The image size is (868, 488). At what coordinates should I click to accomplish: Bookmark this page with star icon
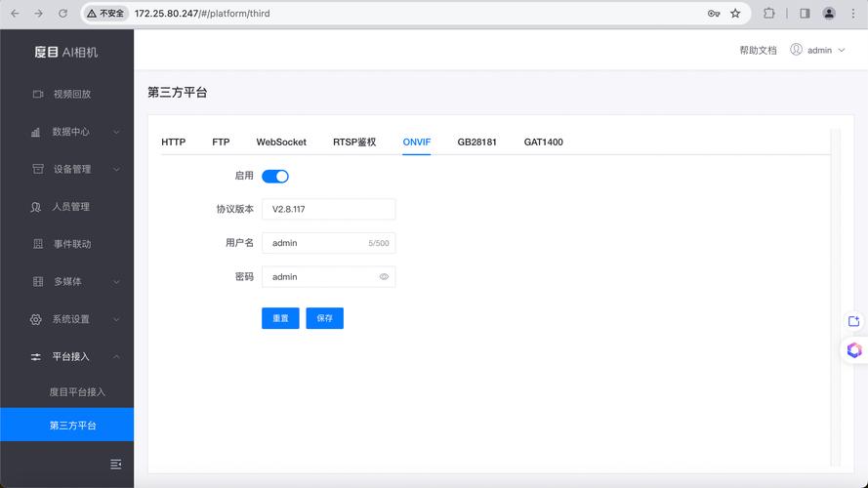[735, 14]
